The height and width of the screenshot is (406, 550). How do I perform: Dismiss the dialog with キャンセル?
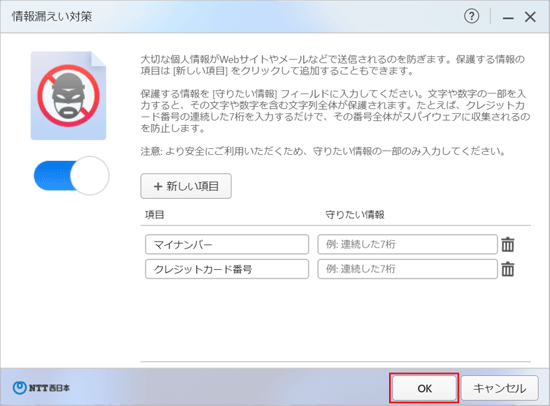[x=499, y=388]
